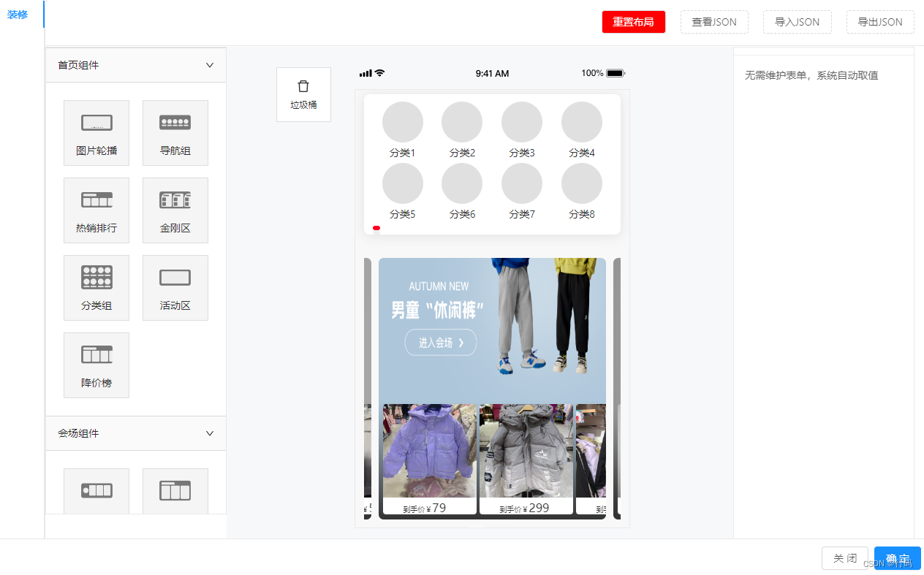Choose the 分类组 category group component
924x575 pixels.
[x=96, y=288]
